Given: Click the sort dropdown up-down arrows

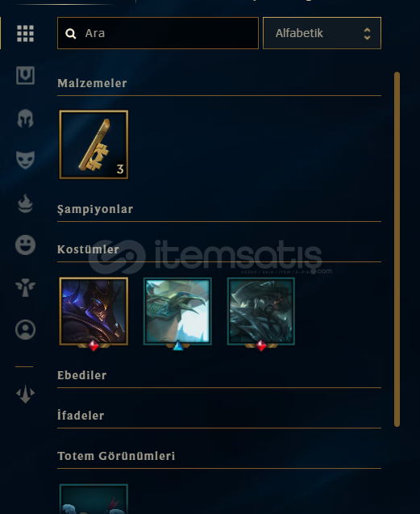Looking at the screenshot, I should (367, 33).
